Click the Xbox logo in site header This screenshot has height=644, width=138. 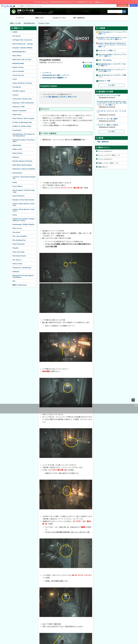click(x=14, y=11)
